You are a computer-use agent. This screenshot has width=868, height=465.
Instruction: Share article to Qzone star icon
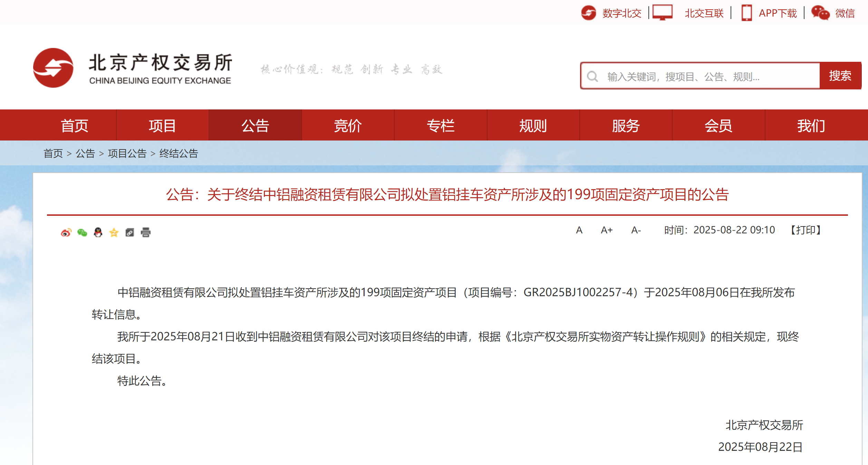coord(114,233)
